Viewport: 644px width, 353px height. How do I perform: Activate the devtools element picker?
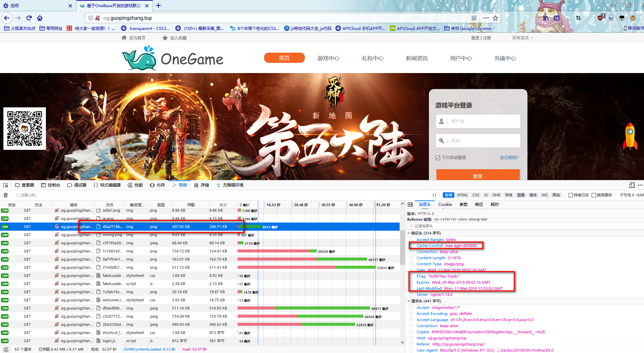click(5, 185)
